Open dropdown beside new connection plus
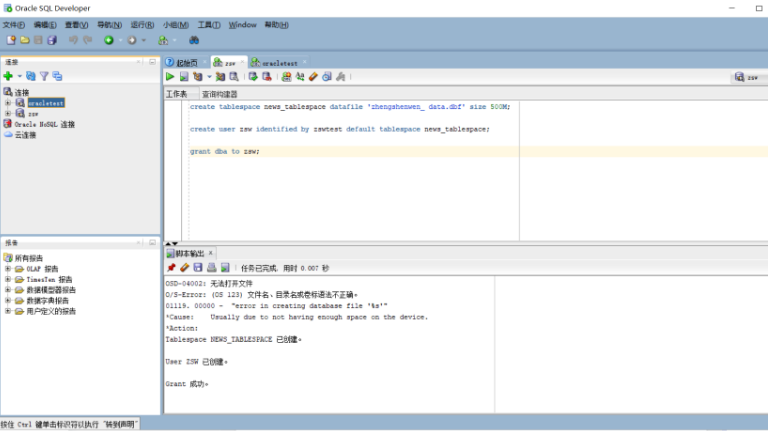Screen dimensions: 768x431 20,76
